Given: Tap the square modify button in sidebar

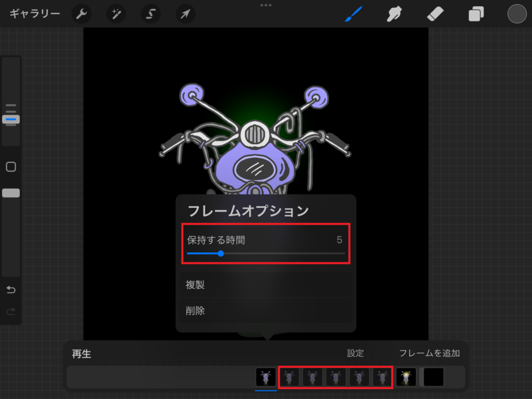Looking at the screenshot, I should 11,167.
